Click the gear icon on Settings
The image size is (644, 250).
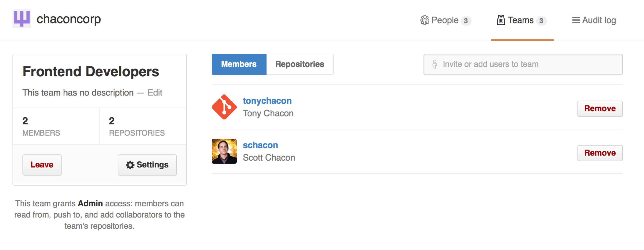[x=130, y=165]
